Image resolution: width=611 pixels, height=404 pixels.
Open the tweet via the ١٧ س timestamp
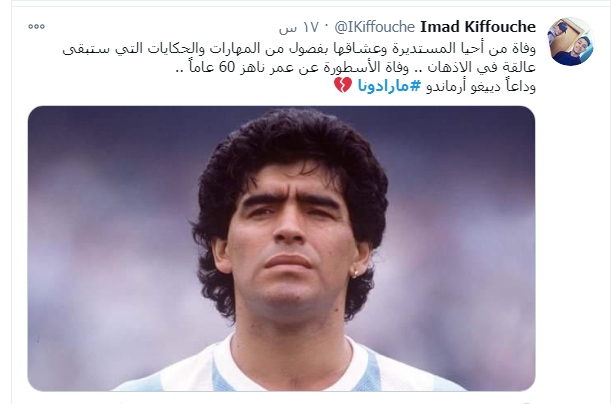pyautogui.click(x=299, y=27)
